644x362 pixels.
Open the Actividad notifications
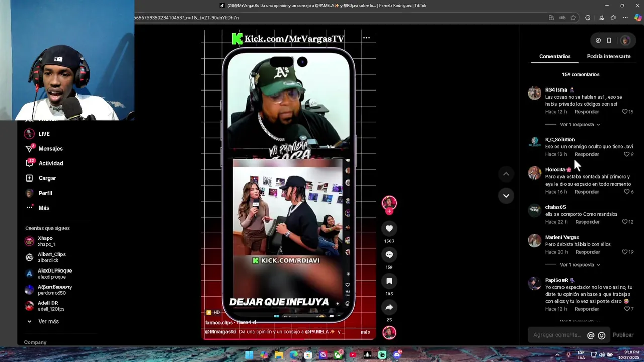coord(44,163)
